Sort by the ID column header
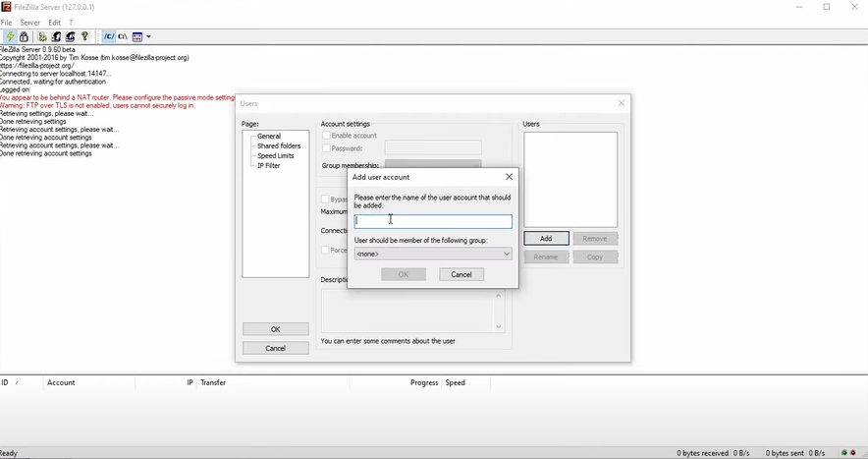 (x=5, y=382)
